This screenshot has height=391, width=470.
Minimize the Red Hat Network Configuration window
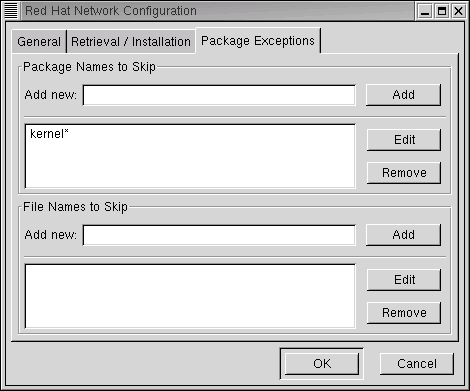425,11
